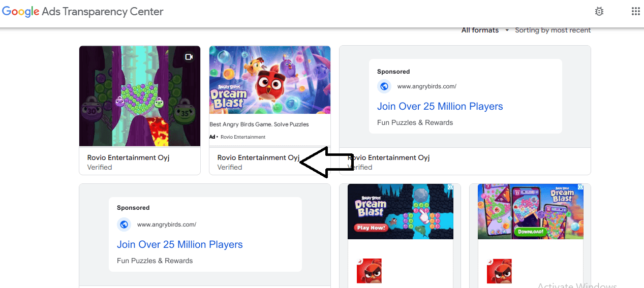644x288 pixels.
Task: Click the video camera icon on first ad
Action: click(189, 57)
